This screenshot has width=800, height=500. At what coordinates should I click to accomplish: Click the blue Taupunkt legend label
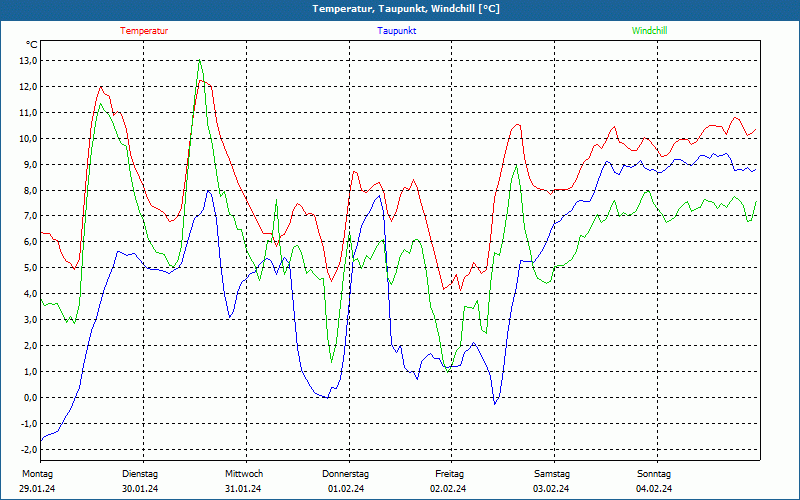click(396, 31)
